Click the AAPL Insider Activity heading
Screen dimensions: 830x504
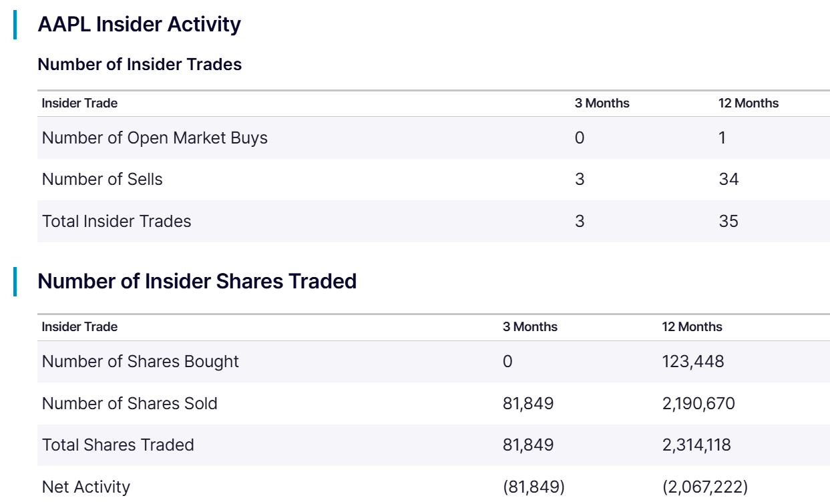click(139, 25)
